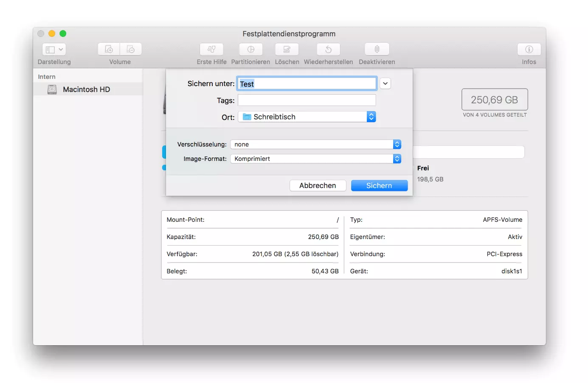Screen dimensions: 588x383
Task: Expand the save dialog with chevron button
Action: click(385, 84)
